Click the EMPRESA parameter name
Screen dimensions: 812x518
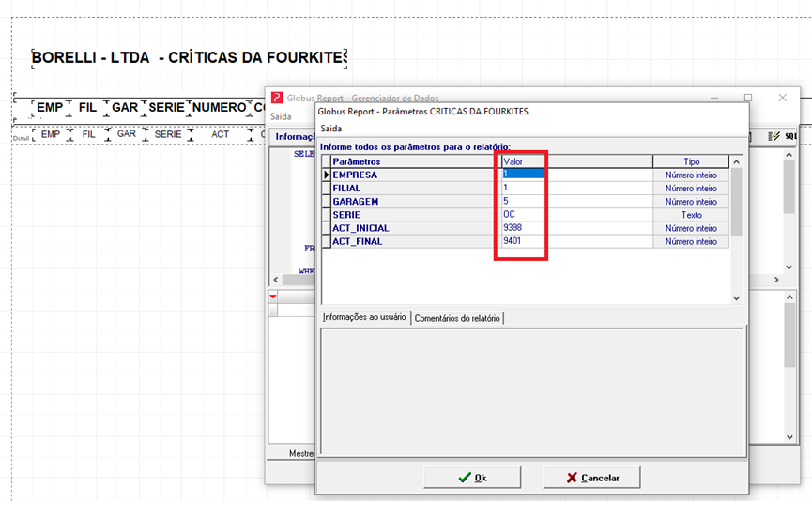355,175
